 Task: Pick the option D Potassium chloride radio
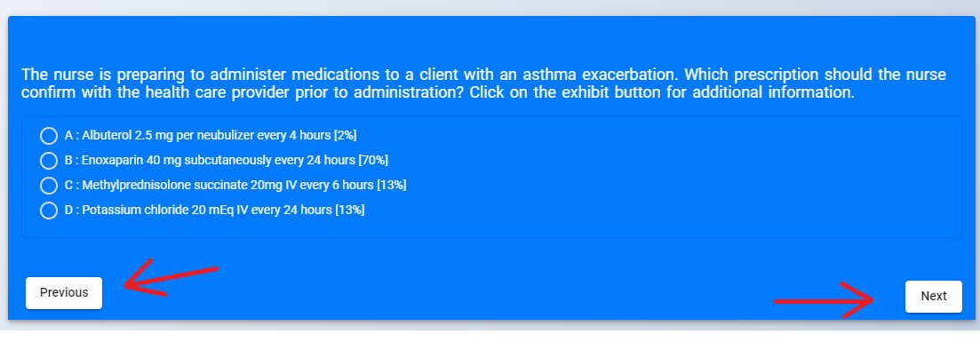[x=49, y=211]
